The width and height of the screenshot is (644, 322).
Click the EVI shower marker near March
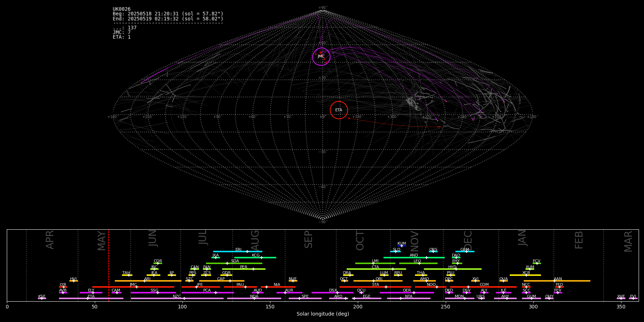[x=633, y=298]
